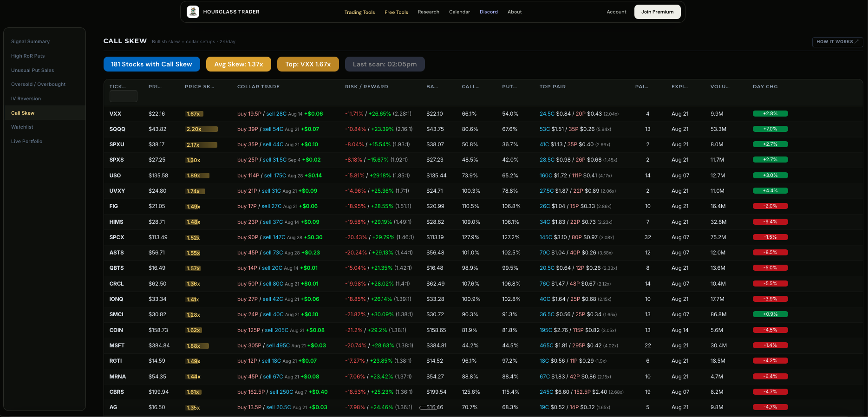Image resolution: width=868 pixels, height=417 pixels.
Task: Click the IONQ ticker
Action: (x=116, y=299)
